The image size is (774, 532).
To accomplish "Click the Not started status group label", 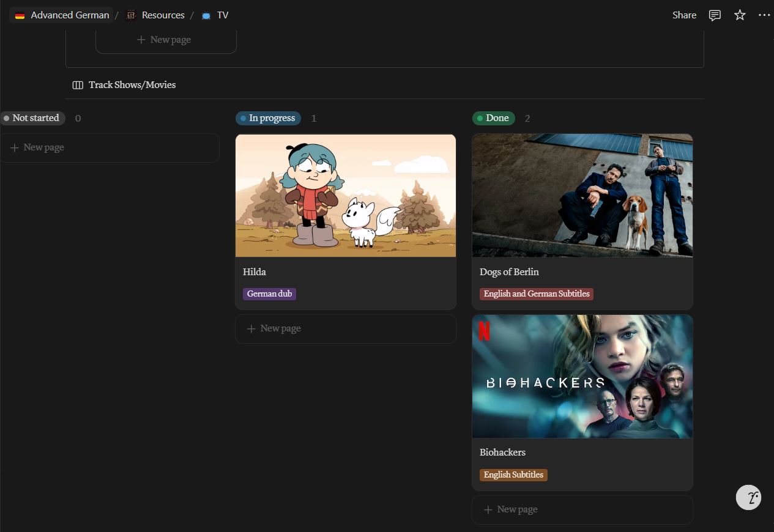I will (32, 118).
